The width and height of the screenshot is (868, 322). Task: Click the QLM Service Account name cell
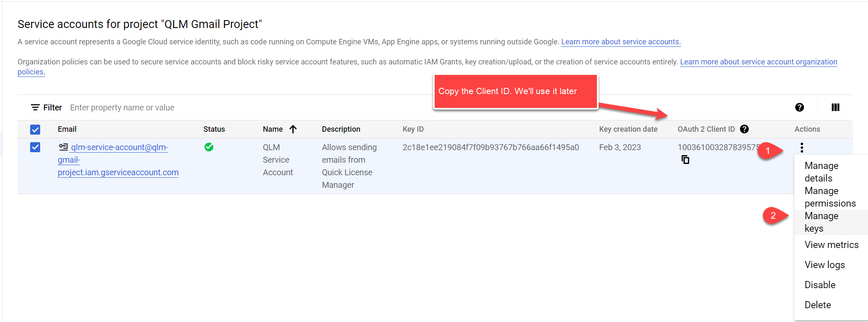coord(278,160)
